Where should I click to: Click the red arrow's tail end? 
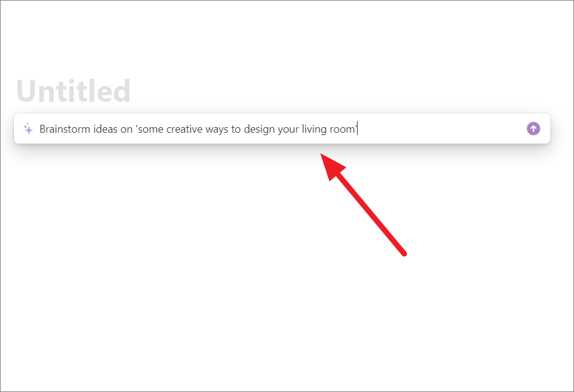coord(404,253)
